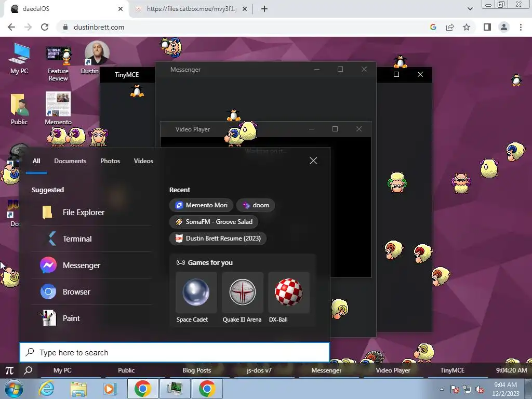Open the doom recent item
This screenshot has width=532, height=399.
pyautogui.click(x=256, y=205)
